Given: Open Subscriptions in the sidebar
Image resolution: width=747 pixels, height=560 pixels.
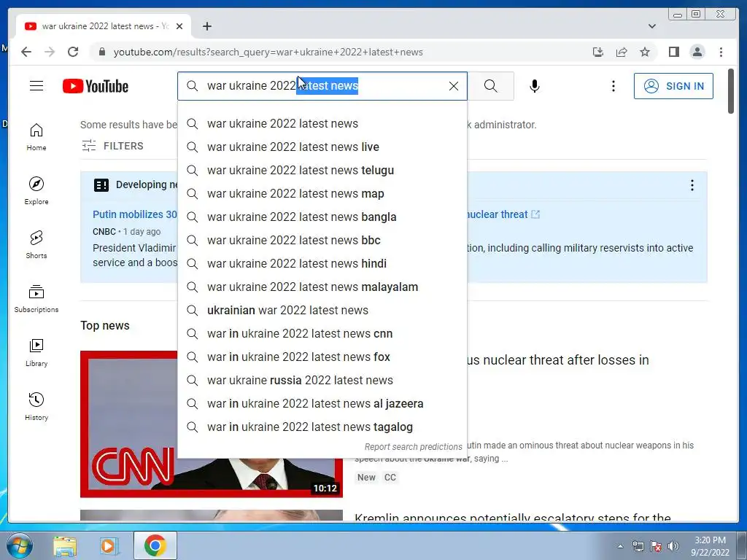Looking at the screenshot, I should [36, 298].
